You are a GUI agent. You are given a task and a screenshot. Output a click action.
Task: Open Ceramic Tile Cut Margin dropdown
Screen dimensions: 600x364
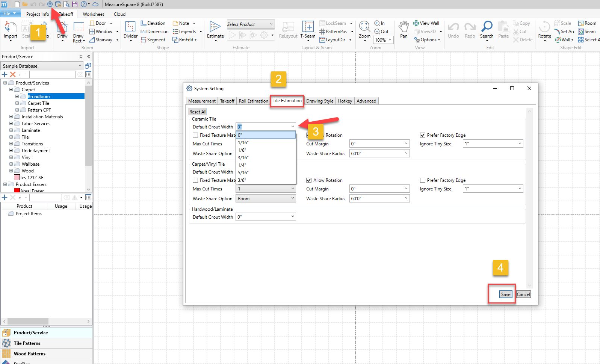(379, 143)
